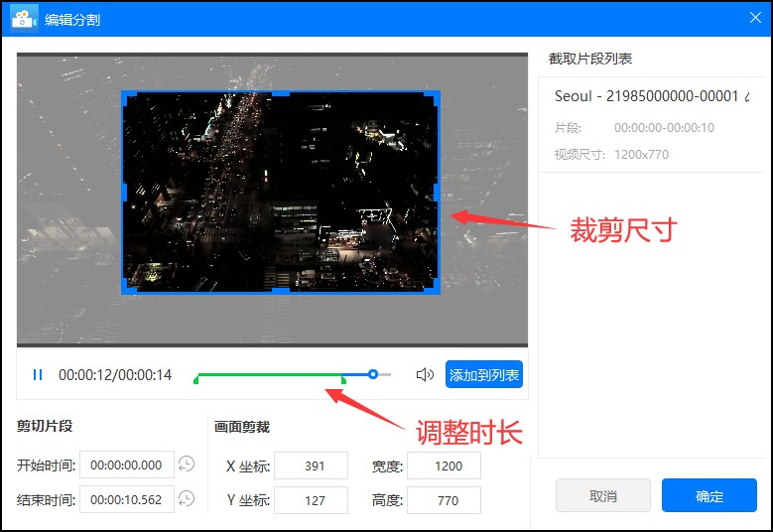The height and width of the screenshot is (532, 773).
Task: Click the 取消 button
Action: pos(603,495)
